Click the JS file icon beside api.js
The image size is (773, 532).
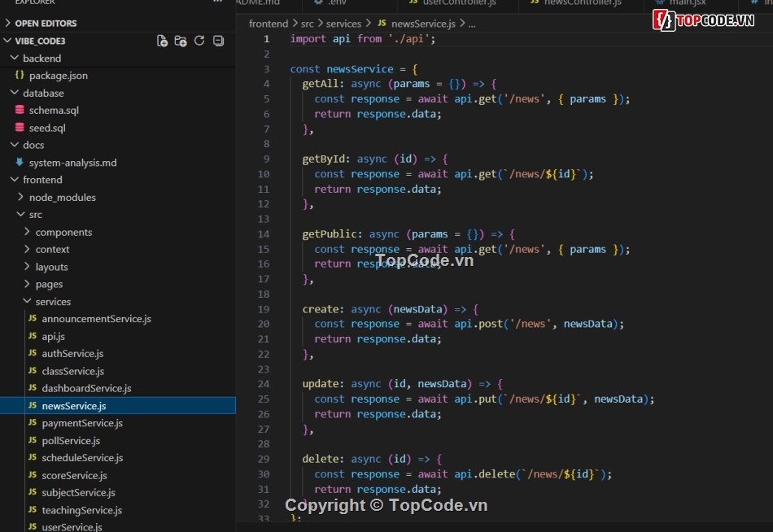click(32, 336)
